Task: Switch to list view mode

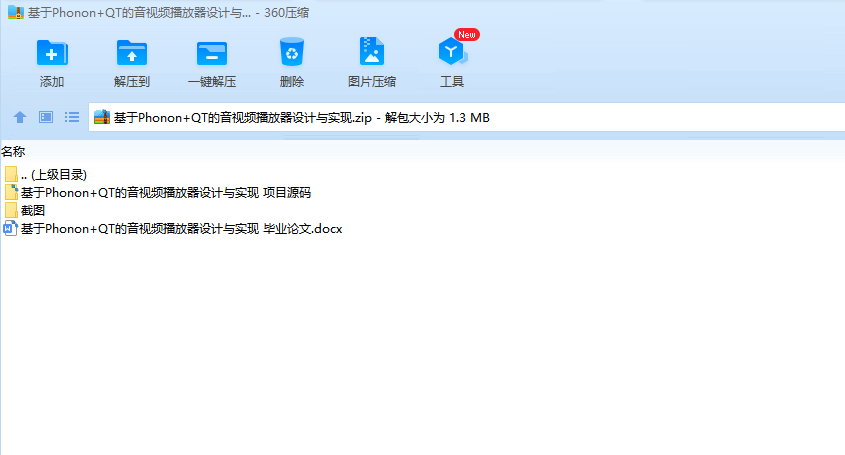Action: [x=72, y=117]
